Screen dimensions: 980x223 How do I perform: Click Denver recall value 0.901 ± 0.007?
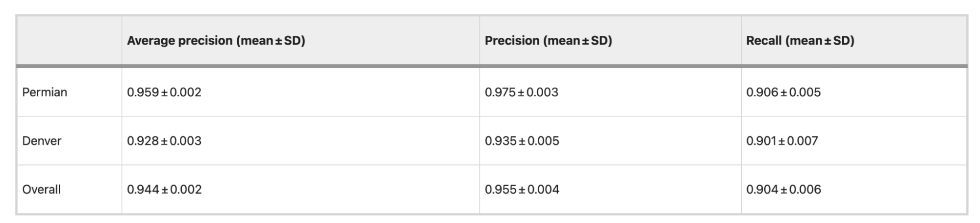point(782,141)
